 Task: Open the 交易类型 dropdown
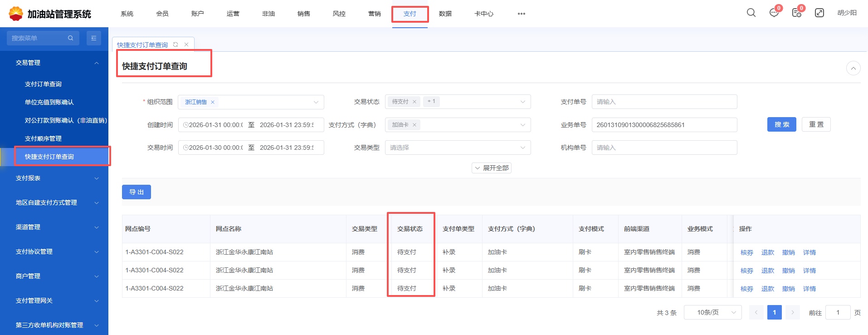pos(457,148)
